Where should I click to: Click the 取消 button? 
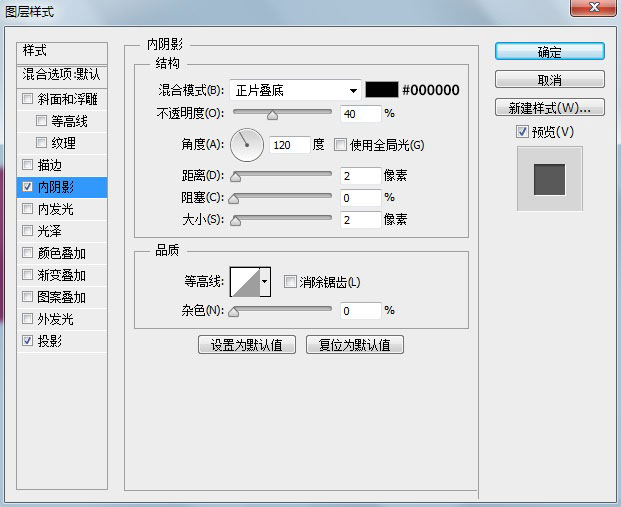pos(549,79)
